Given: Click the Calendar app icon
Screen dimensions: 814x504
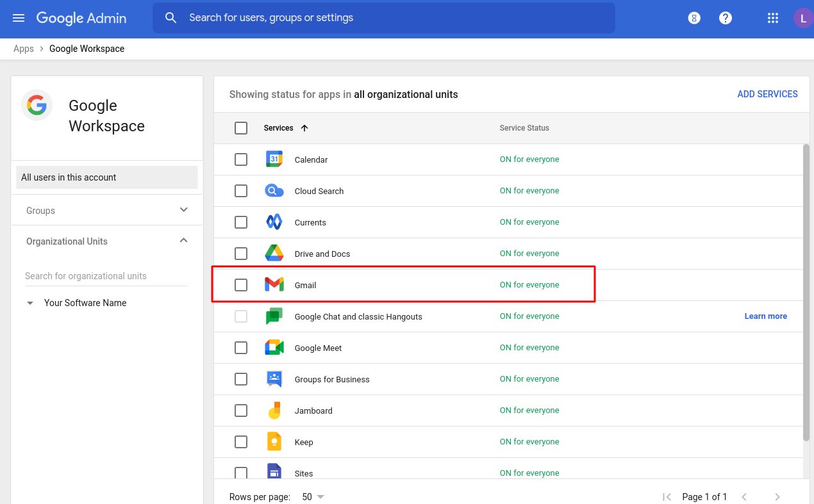Looking at the screenshot, I should (274, 159).
